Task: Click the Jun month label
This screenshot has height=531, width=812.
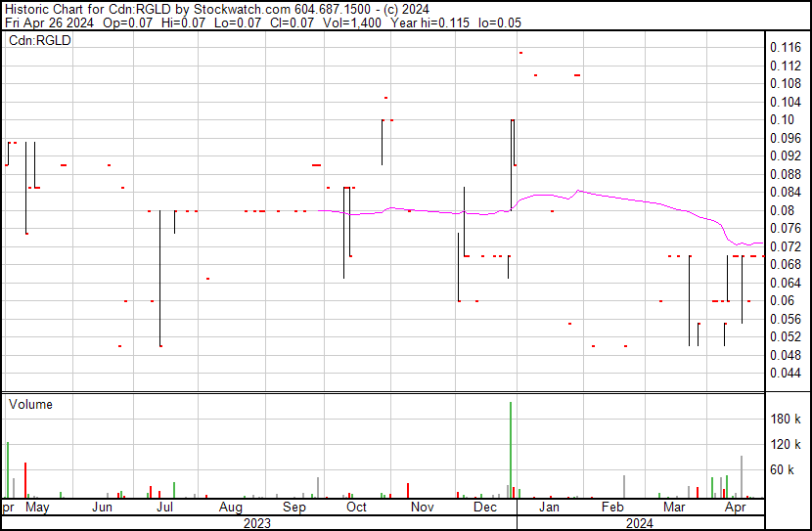Action: coord(102,508)
